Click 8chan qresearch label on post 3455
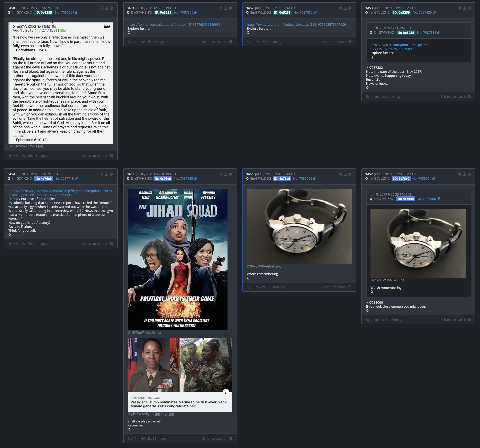 click(215, 439)
